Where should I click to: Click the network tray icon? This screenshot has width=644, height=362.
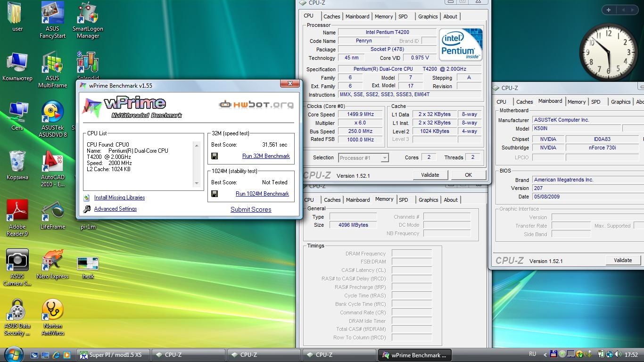click(x=610, y=354)
